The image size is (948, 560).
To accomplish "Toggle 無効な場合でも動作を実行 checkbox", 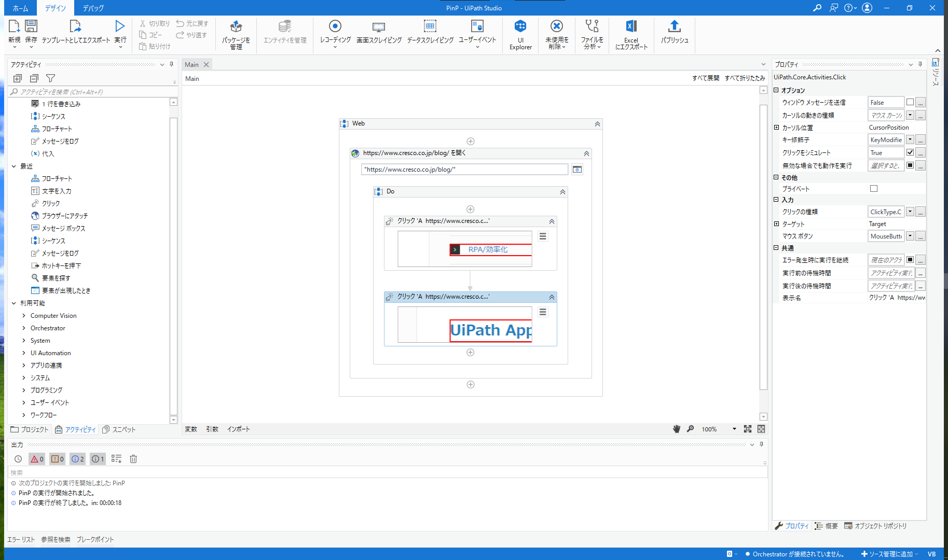I will click(x=910, y=165).
